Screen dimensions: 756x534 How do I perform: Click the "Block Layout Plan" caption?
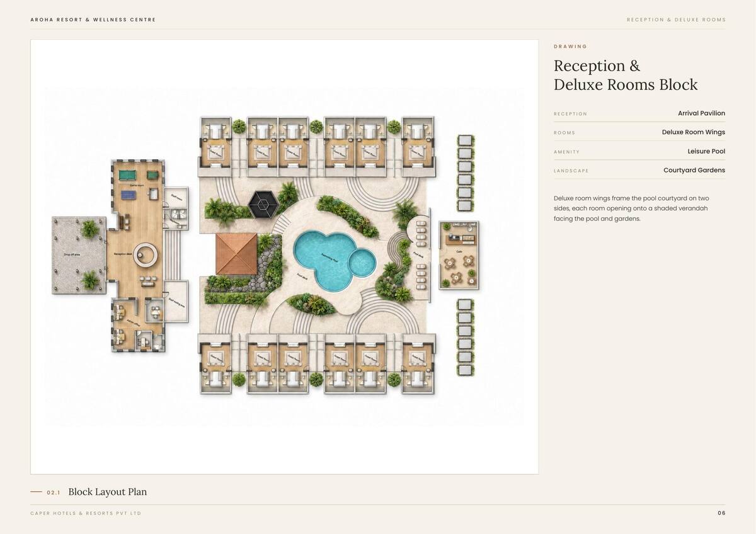(107, 492)
